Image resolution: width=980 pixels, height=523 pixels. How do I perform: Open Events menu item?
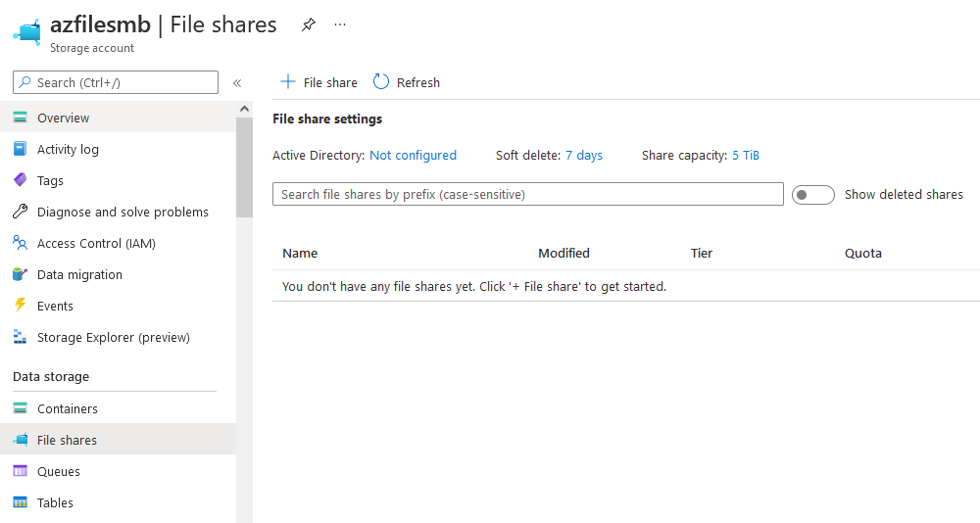coord(119,306)
